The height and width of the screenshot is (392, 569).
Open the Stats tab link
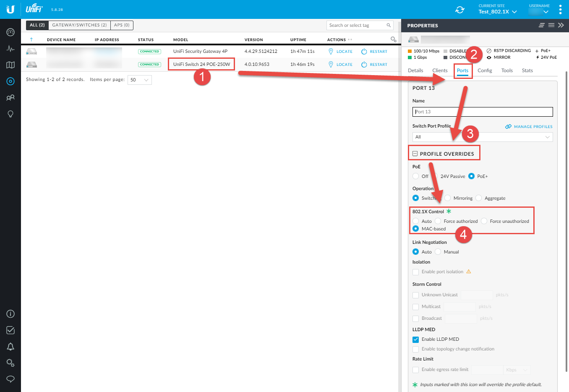[x=527, y=71]
